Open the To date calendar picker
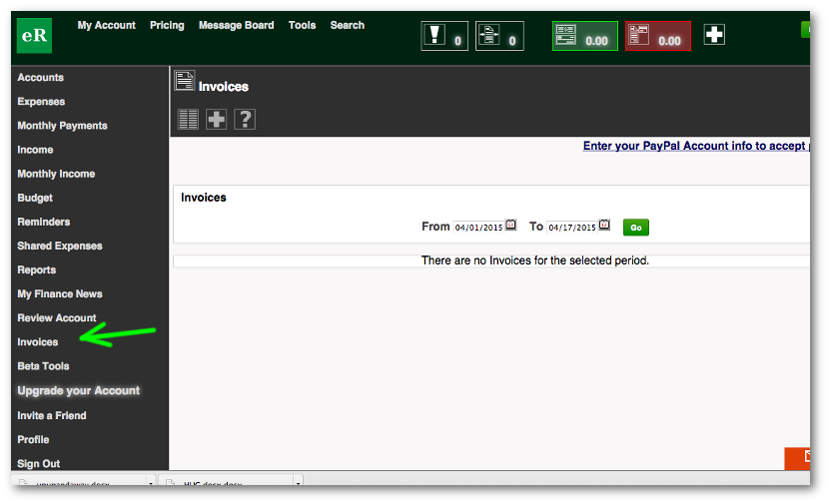 [x=604, y=226]
